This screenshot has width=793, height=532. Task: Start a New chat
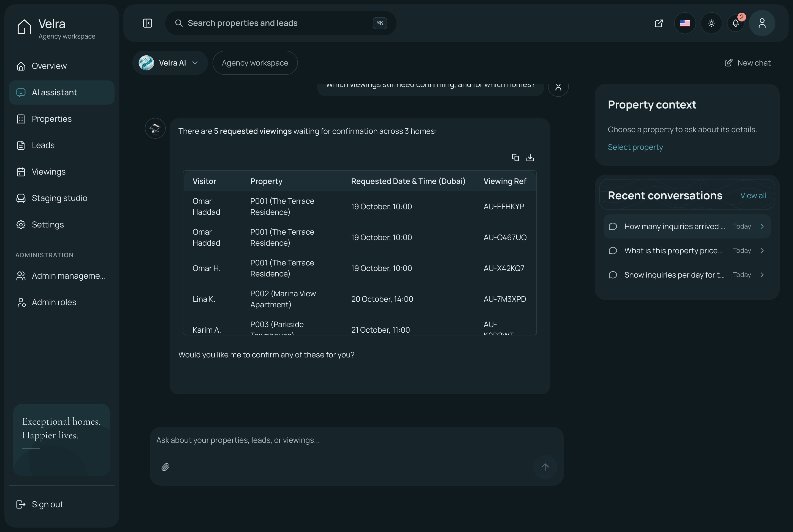coord(747,63)
